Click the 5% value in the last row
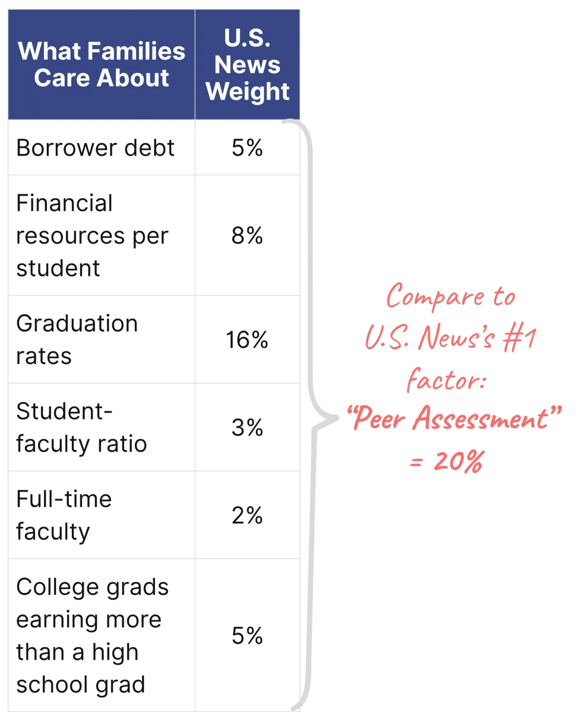 tap(247, 635)
